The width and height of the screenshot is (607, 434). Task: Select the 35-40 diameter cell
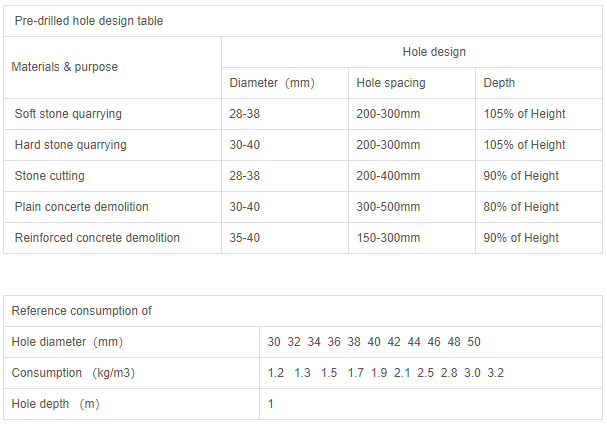(x=245, y=238)
